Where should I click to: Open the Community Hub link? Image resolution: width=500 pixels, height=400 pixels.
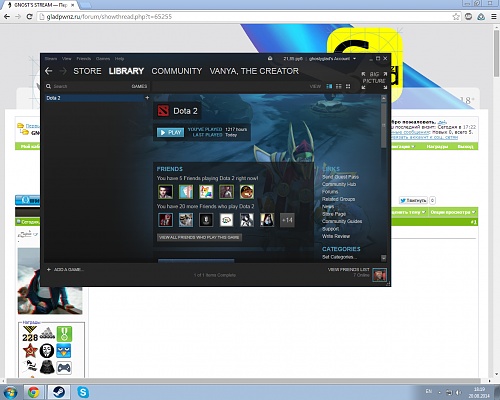point(339,184)
